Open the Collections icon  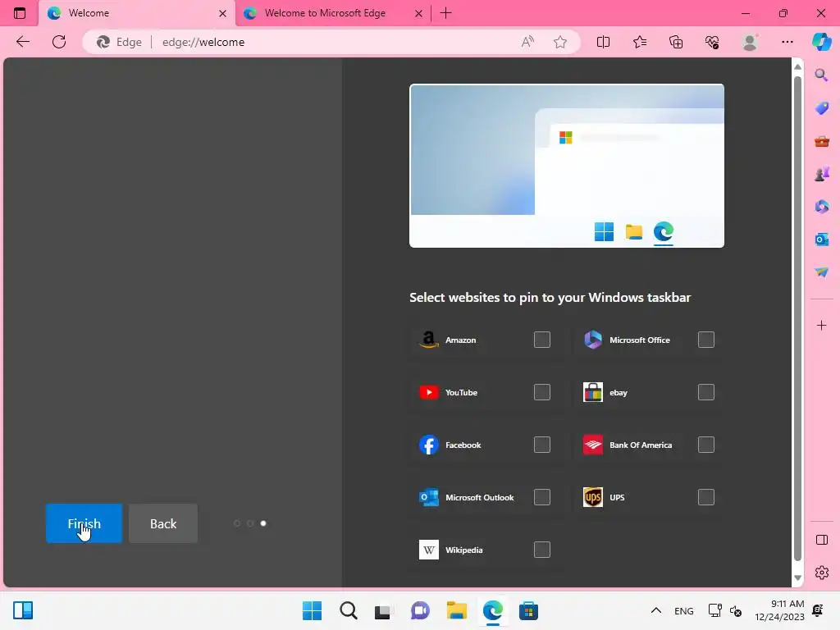pos(676,42)
